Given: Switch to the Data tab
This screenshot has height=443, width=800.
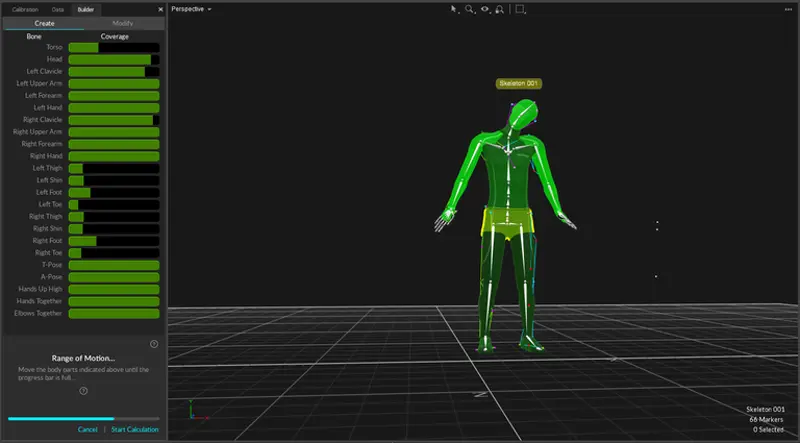Looking at the screenshot, I should coord(59,8).
